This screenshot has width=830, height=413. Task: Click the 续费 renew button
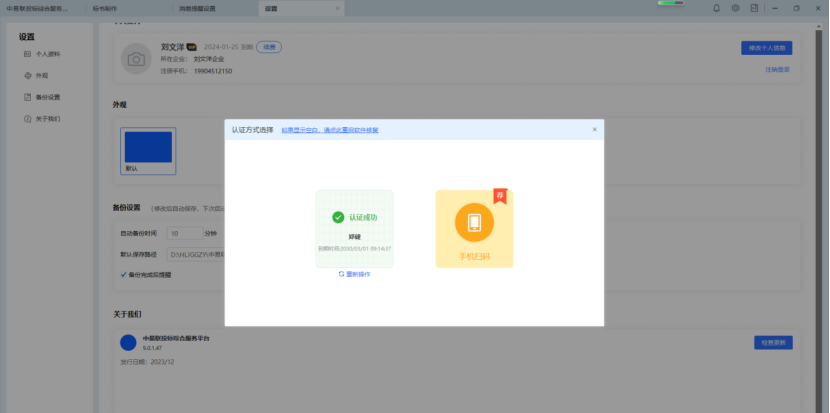coord(268,47)
